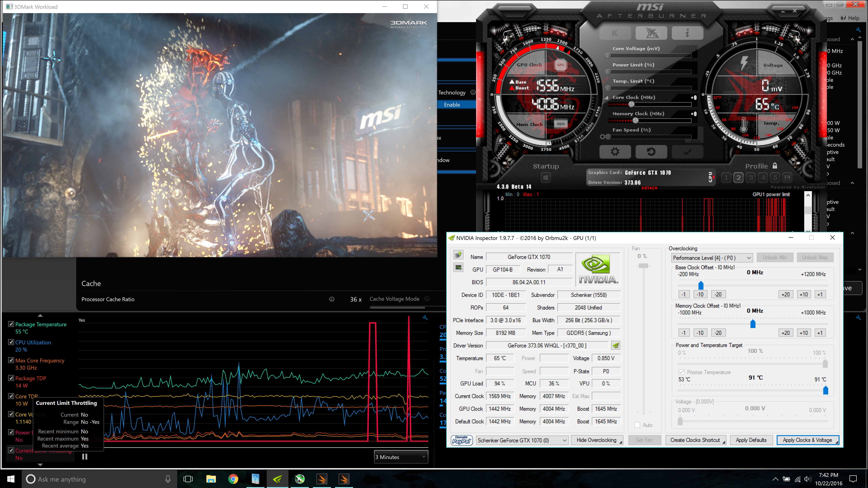
Task: Click NVIDIA Inspector upload screenshot icon next to Name
Action: (458, 255)
